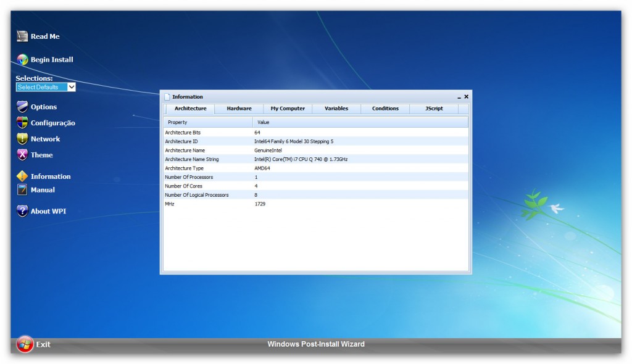This screenshot has height=364, width=632.
Task: Select the Architecture Type row
Action: click(x=315, y=168)
